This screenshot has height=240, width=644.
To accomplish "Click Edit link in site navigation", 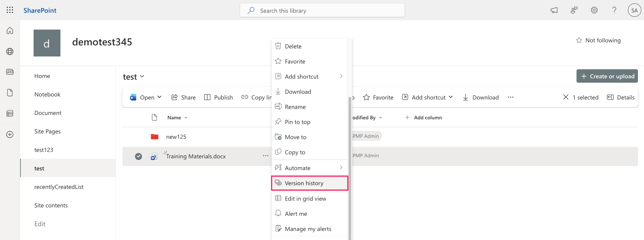I will point(40,224).
